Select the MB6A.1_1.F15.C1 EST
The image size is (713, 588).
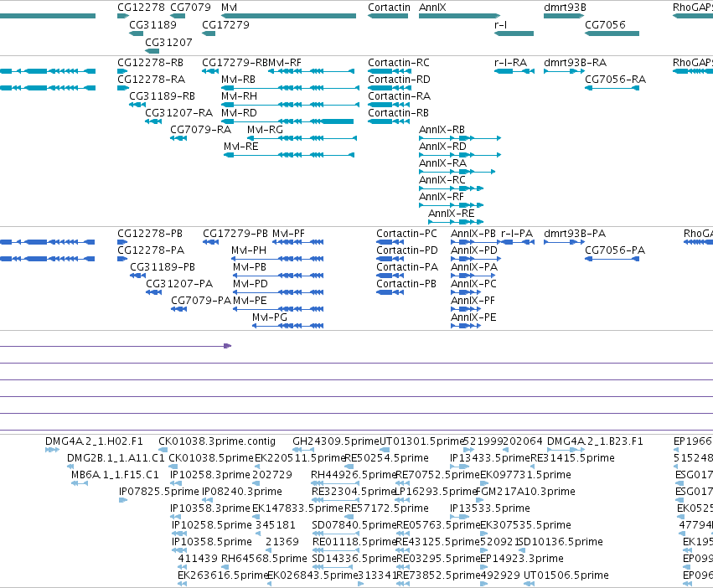79,483
